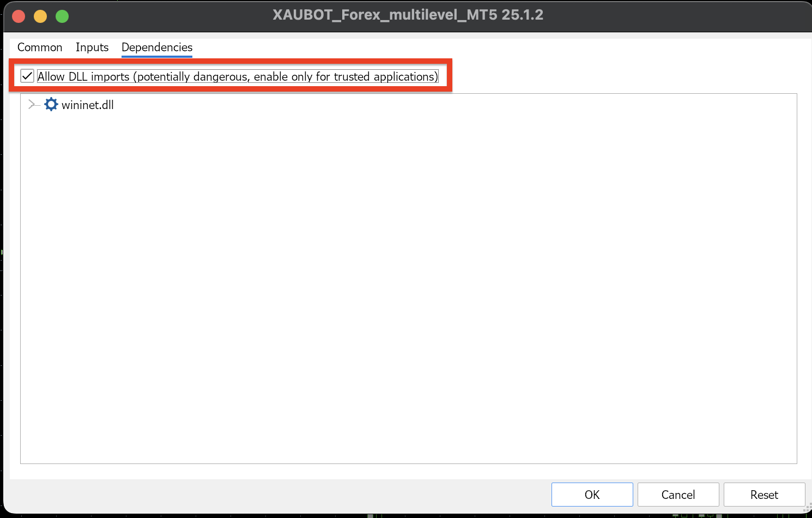Click the dark title bar's empty right side
Image resolution: width=812 pixels, height=518 pixels.
pos(681,15)
